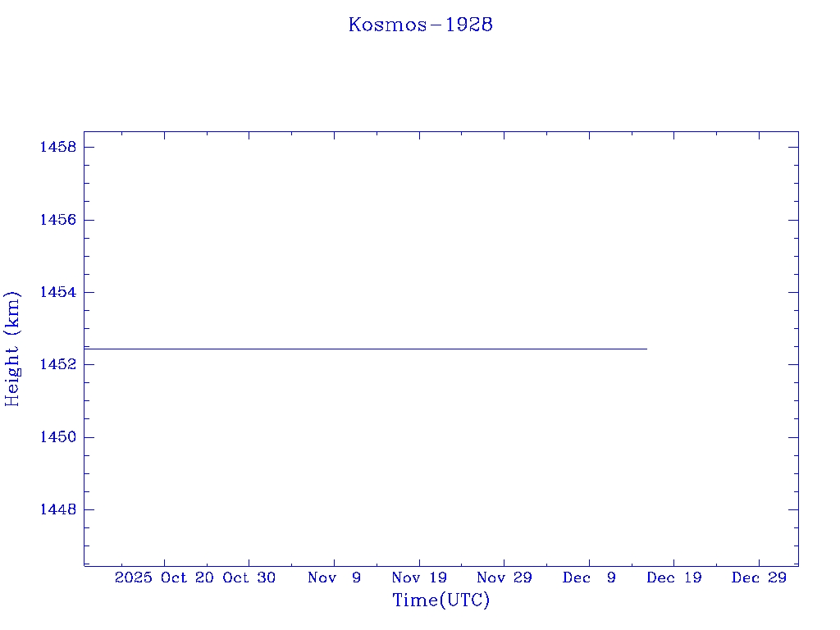Click the 1452 value on the y-axis
This screenshot has height=630, width=840.
(x=57, y=365)
